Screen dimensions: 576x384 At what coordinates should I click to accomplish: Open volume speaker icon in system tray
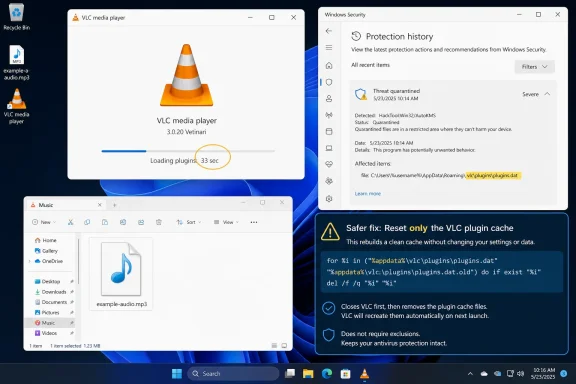(521, 374)
